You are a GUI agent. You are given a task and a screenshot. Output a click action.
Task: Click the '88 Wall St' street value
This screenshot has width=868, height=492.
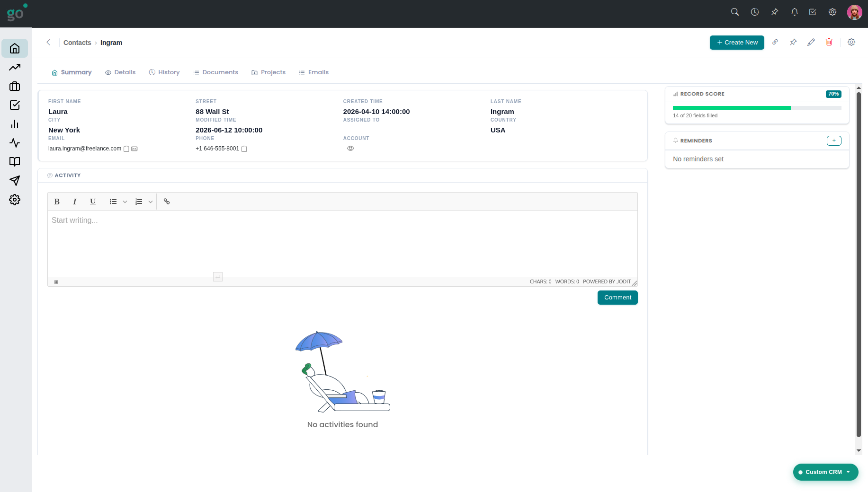tap(212, 112)
